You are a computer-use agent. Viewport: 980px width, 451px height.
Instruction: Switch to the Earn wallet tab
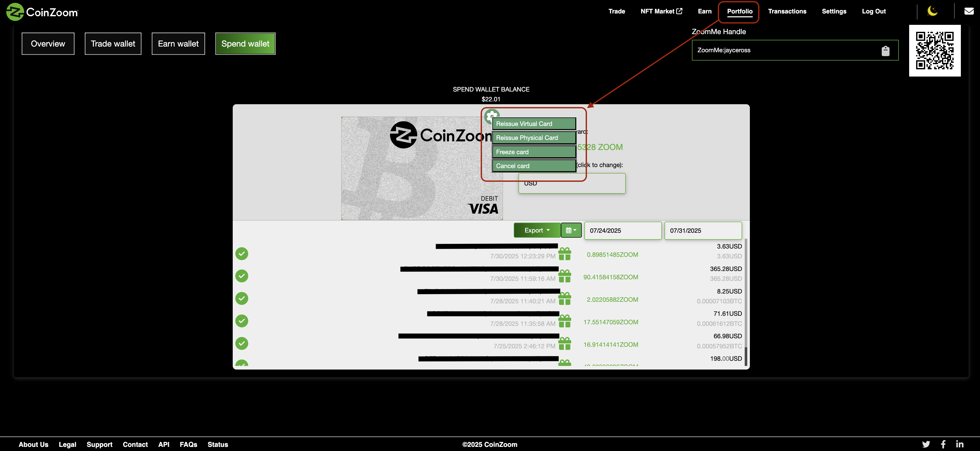tap(178, 44)
